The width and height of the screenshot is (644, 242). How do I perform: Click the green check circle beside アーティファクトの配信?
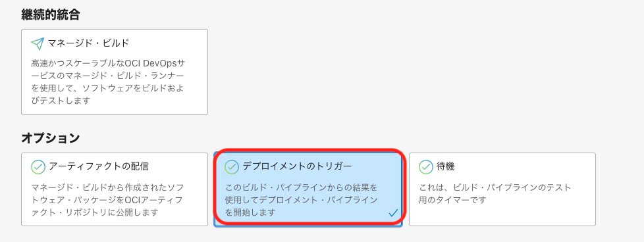click(x=38, y=167)
